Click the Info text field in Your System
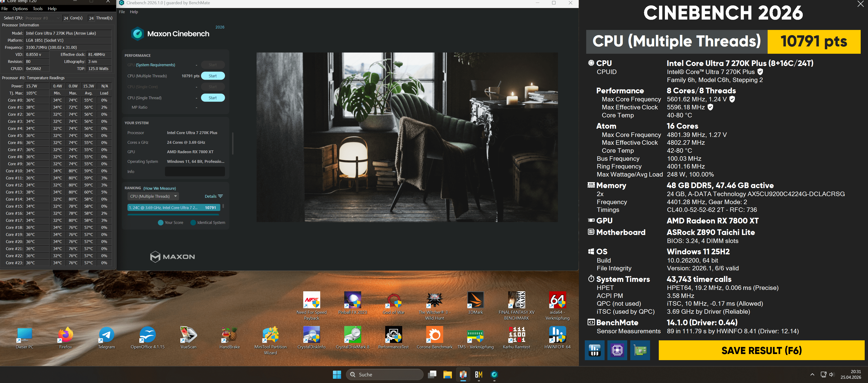 point(195,172)
